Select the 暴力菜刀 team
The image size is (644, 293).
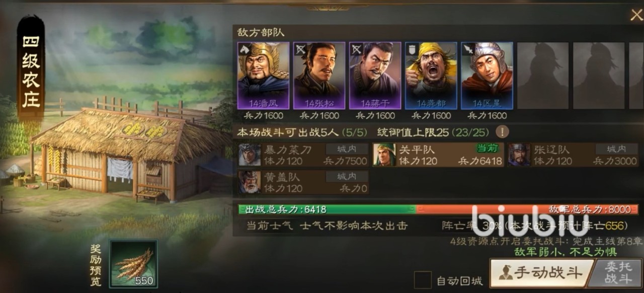coord(303,155)
